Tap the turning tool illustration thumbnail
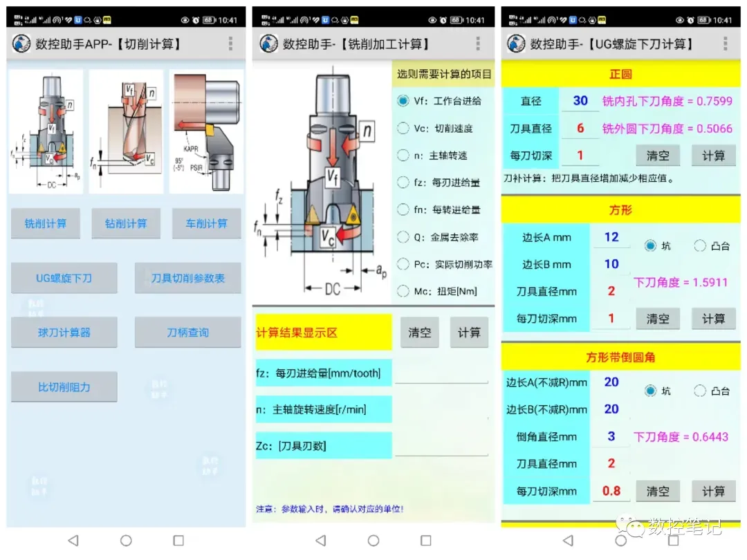Screen dimensions: 747x560 [206, 131]
